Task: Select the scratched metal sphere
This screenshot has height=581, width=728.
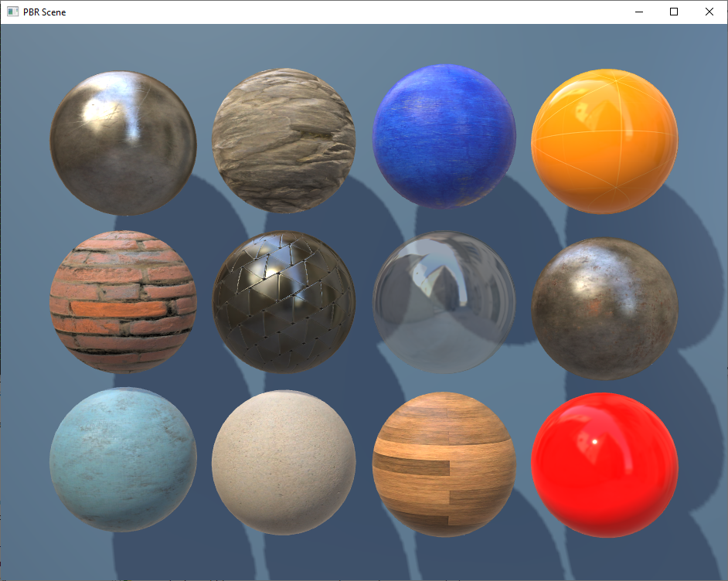Action: 123,143
